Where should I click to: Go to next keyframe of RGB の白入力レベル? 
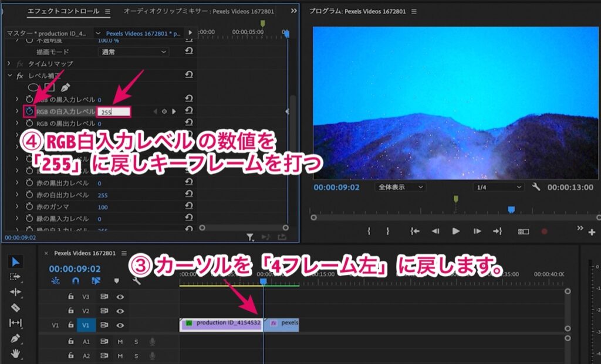tap(174, 111)
